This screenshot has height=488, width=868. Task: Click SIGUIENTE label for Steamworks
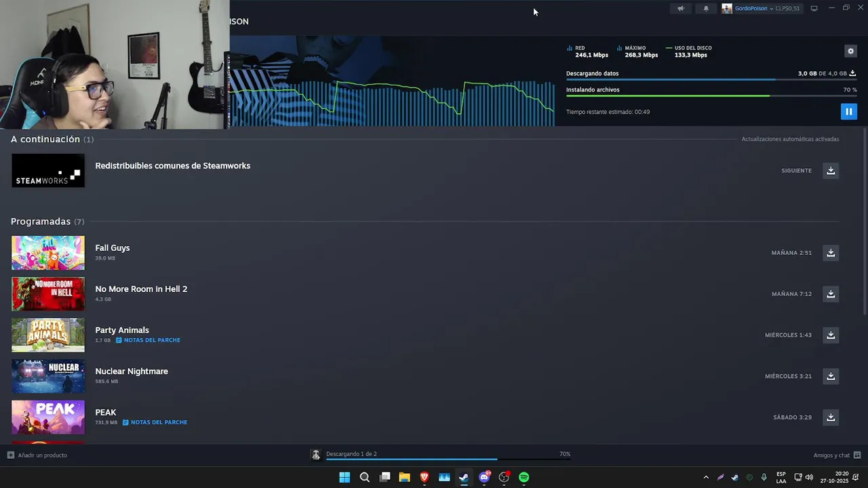[x=796, y=171]
